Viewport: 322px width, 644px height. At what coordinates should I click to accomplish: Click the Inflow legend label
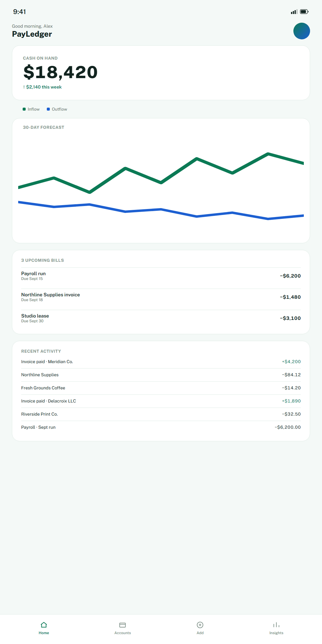coord(34,109)
